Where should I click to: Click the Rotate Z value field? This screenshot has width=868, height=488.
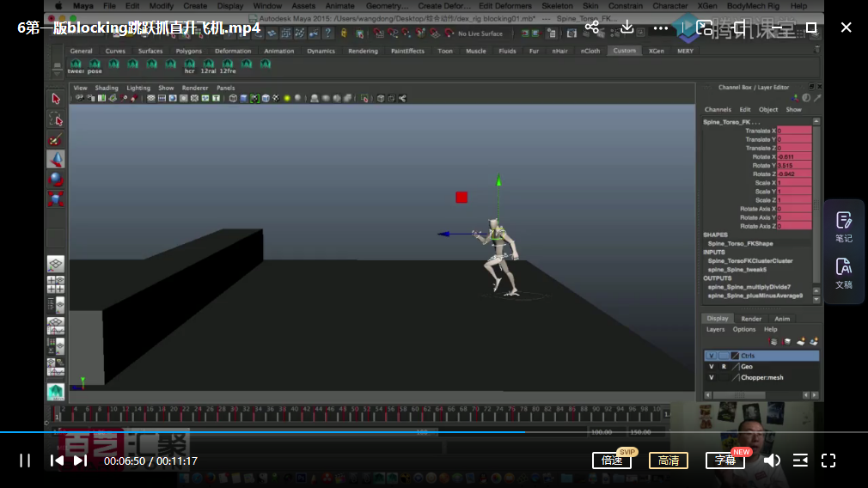click(794, 174)
